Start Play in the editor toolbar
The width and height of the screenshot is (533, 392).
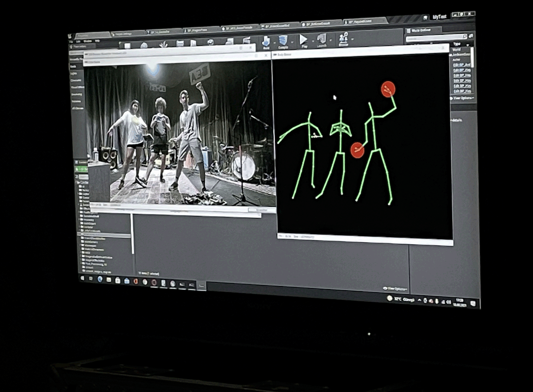click(303, 41)
